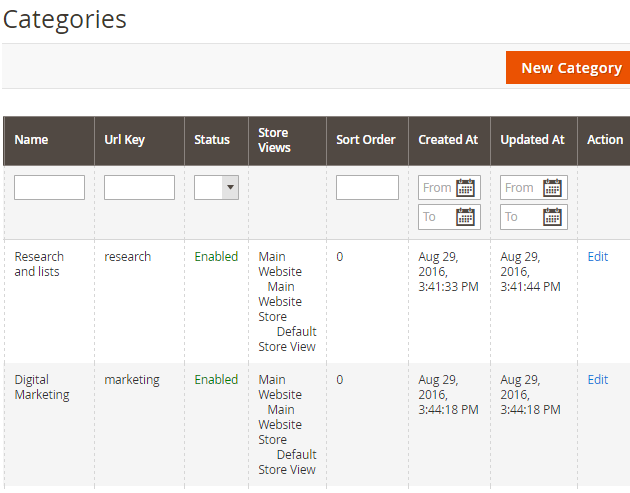Screen dimensions: 630x493
Task: Open calendar for Updated At From date
Action: (552, 188)
